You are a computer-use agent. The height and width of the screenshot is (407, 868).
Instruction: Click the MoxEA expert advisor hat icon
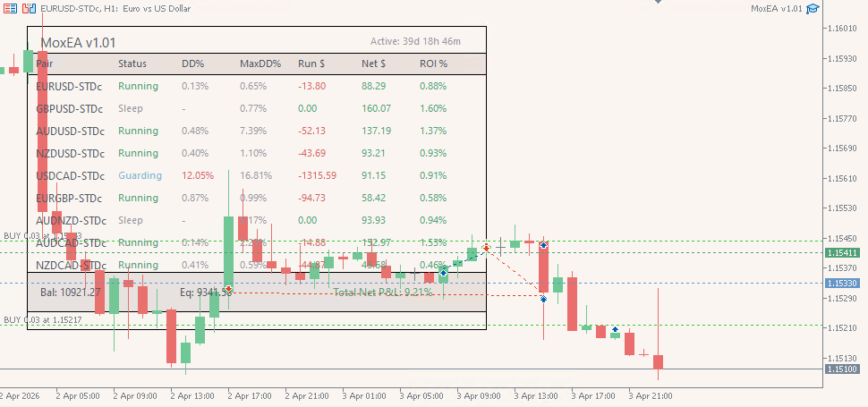pos(813,9)
